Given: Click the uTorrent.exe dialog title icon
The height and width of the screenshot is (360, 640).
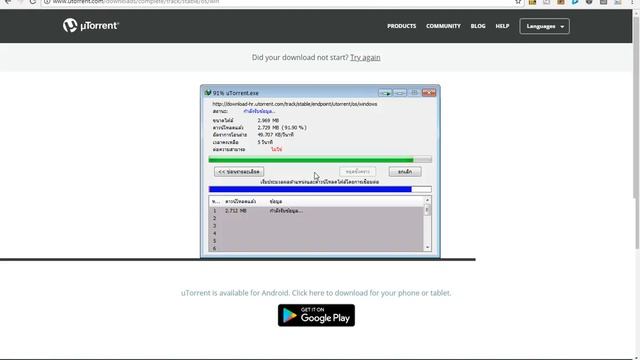Looking at the screenshot, I should (x=208, y=93).
